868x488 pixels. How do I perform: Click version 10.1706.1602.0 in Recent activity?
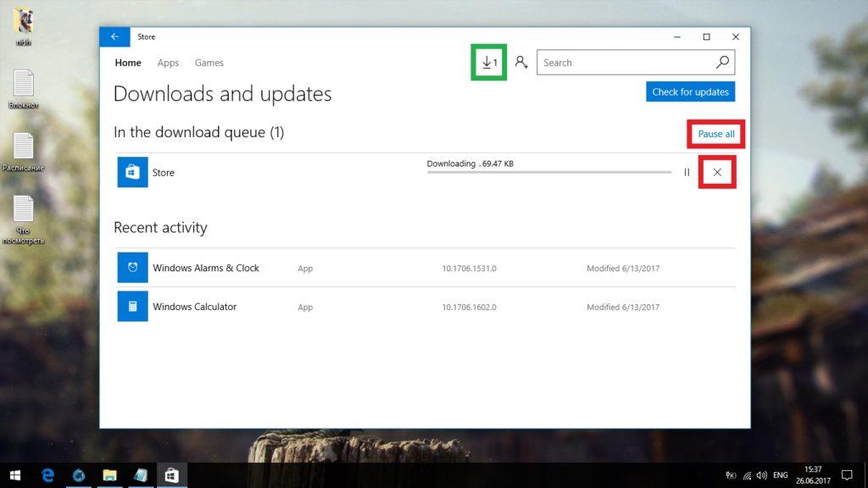pyautogui.click(x=469, y=307)
